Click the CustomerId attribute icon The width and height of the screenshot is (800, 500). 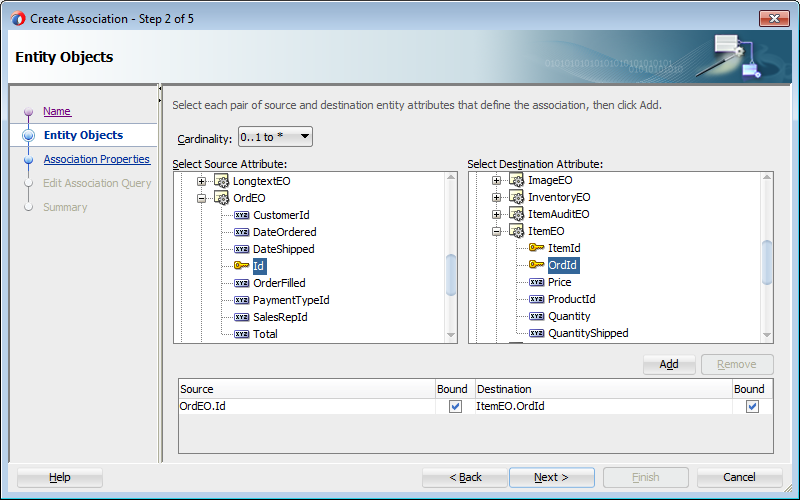(241, 215)
